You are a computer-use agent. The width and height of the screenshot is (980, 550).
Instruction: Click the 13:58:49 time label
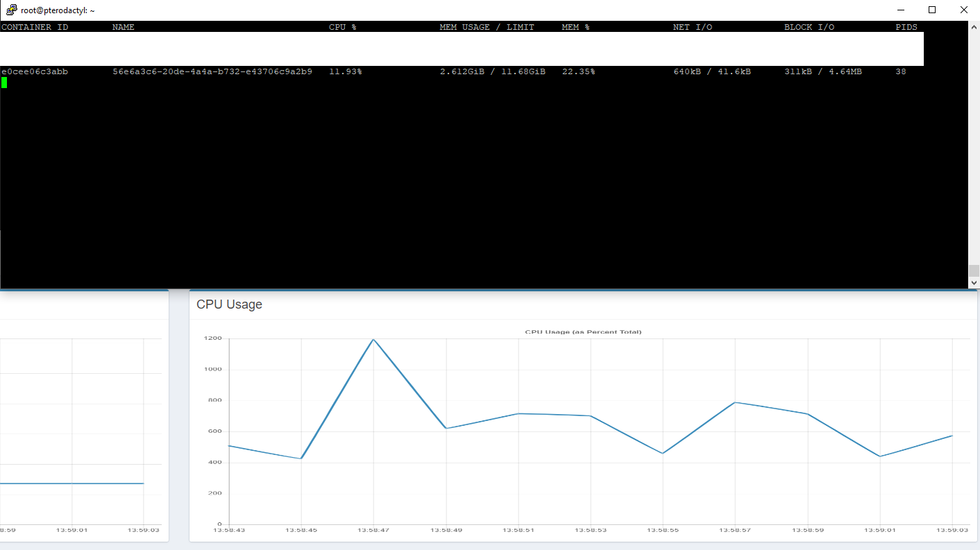pos(446,531)
